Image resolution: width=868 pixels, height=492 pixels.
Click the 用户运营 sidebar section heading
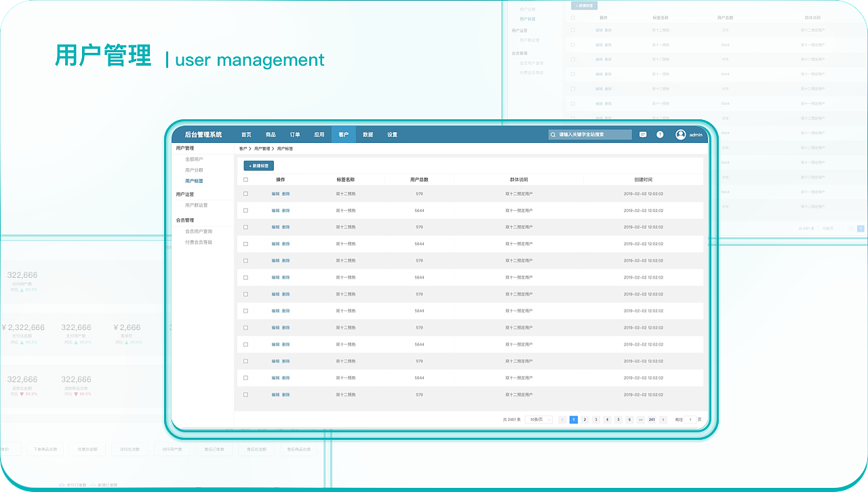pos(185,194)
